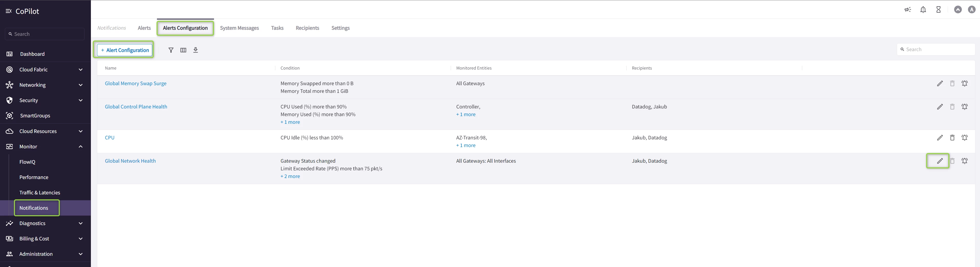The image size is (980, 267).
Task: Expand the Administration menu
Action: [x=45, y=254]
